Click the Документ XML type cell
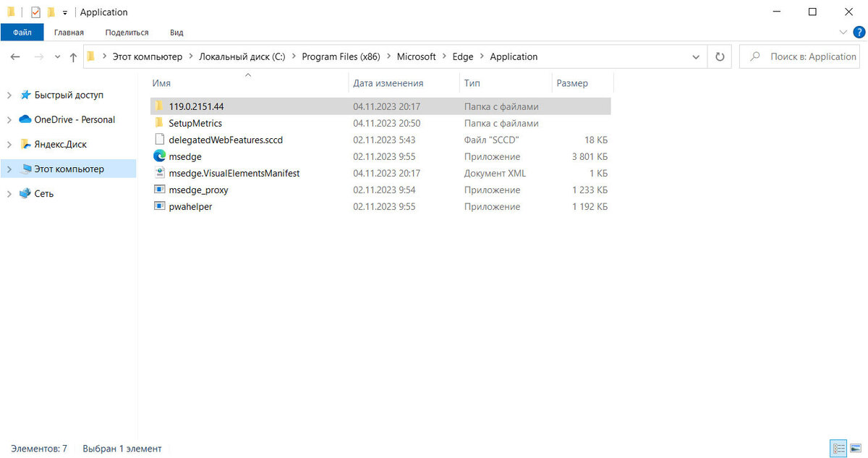Screen dimensions: 868x458 tap(495, 173)
